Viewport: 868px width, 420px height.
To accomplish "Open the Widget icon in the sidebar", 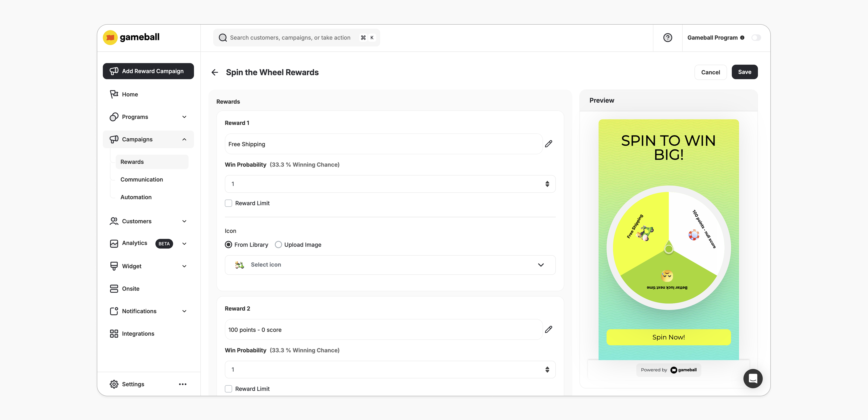I will click(114, 266).
